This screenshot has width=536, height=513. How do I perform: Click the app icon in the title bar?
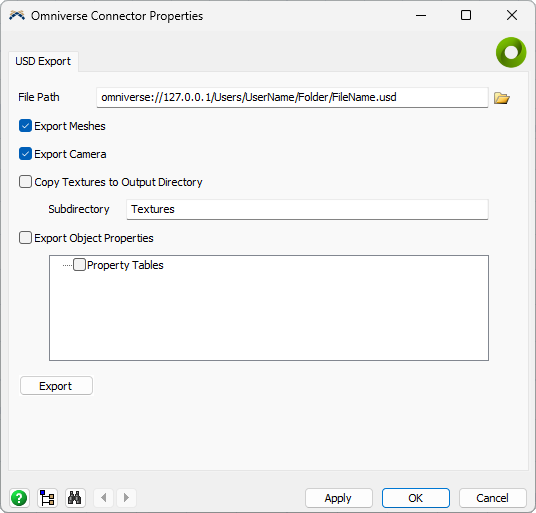[x=17, y=16]
